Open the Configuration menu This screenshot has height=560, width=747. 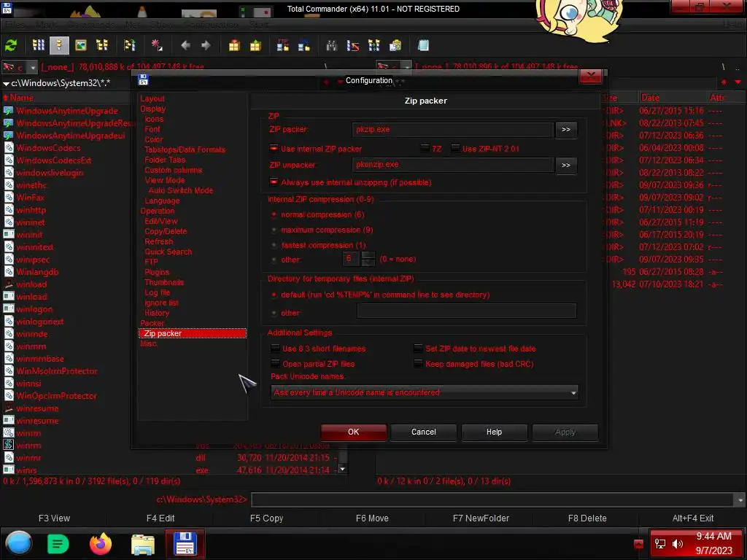click(x=212, y=25)
